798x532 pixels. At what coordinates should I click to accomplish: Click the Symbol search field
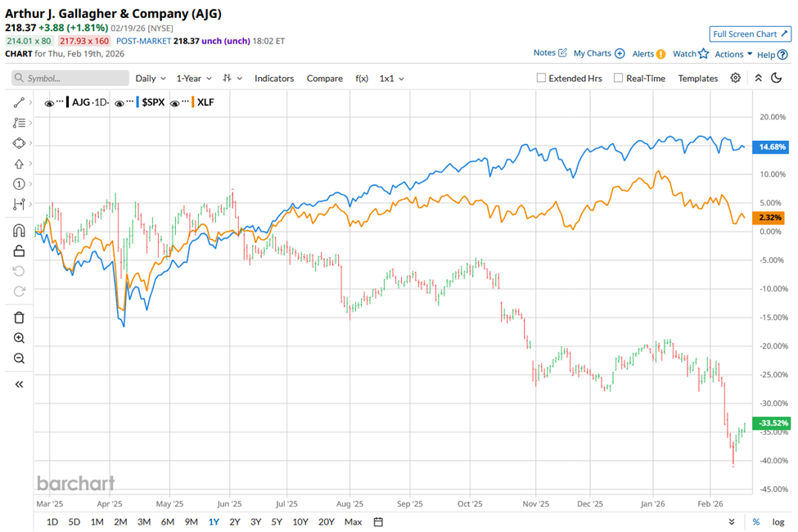pos(70,79)
